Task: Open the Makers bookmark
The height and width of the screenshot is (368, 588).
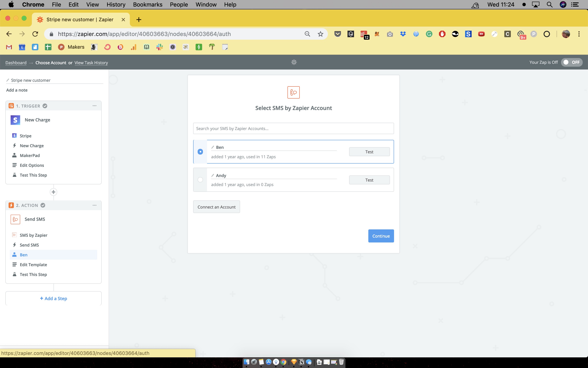Action: 71,47
